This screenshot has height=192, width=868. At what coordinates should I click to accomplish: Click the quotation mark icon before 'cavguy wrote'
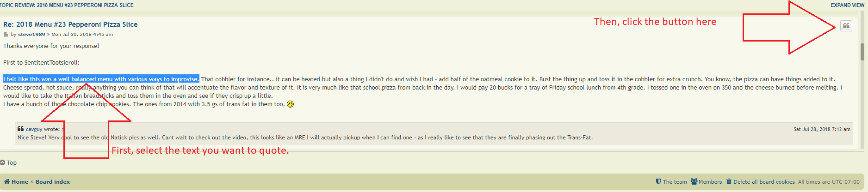(20, 129)
